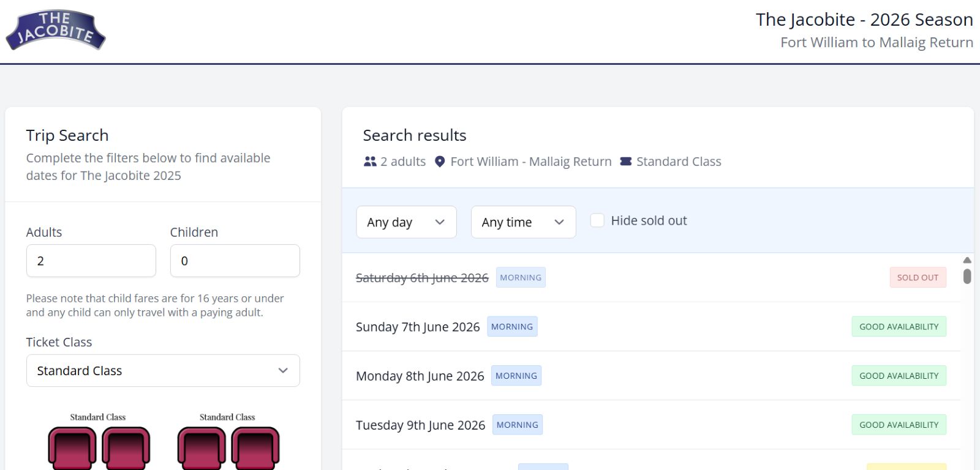Screen dimensions: 980x470
Task: Click the Children number field
Action: point(235,261)
